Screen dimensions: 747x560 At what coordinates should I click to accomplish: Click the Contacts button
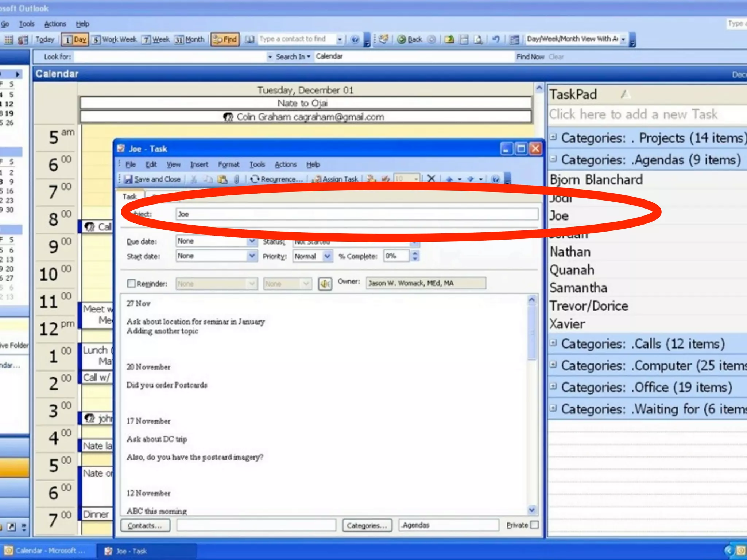click(145, 525)
